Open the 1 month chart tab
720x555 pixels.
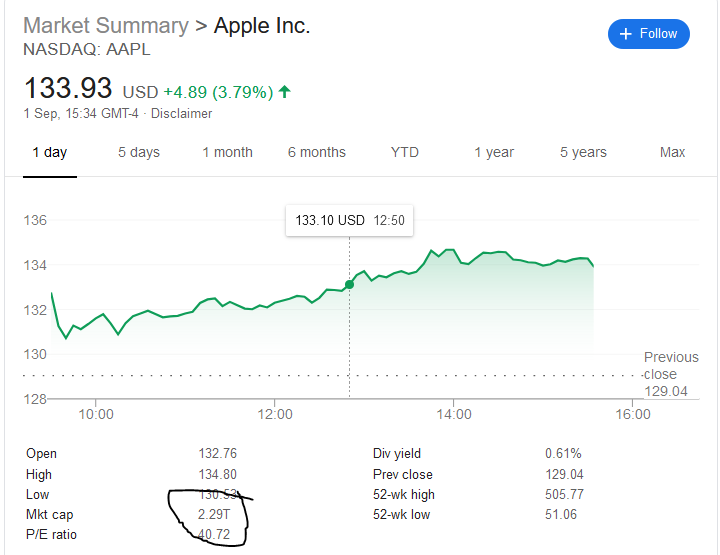(227, 152)
